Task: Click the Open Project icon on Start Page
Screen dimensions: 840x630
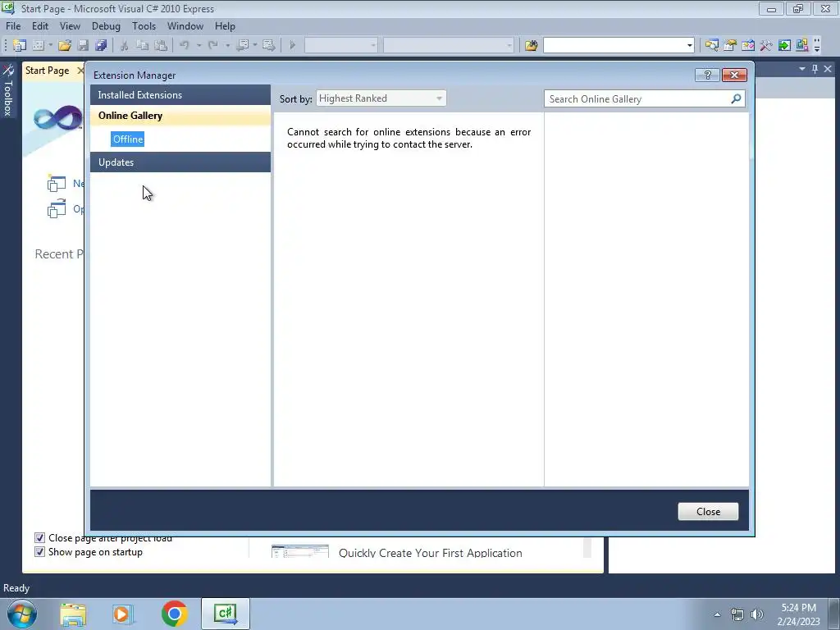Action: 57,209
